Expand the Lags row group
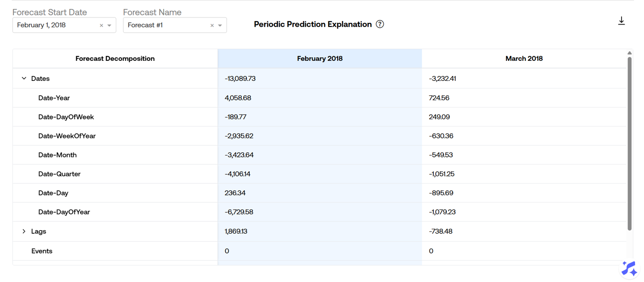 click(24, 231)
